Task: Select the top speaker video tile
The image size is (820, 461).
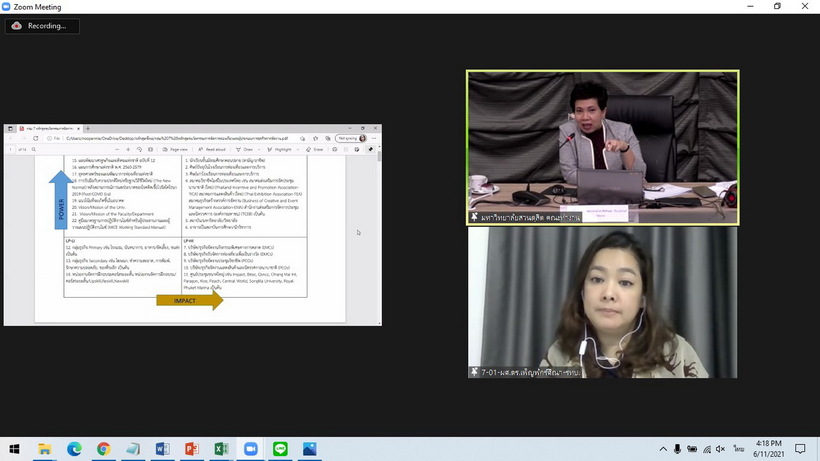Action: [x=602, y=147]
